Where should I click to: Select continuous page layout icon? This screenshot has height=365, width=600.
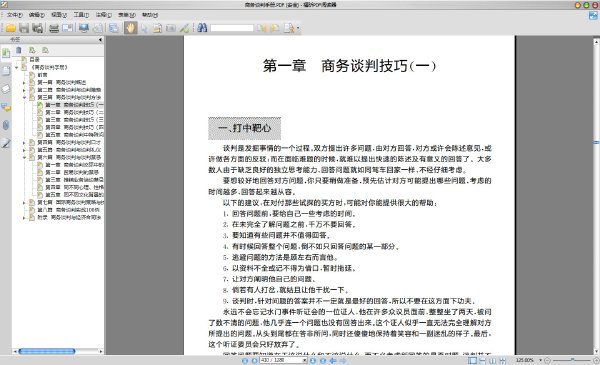[482, 360]
